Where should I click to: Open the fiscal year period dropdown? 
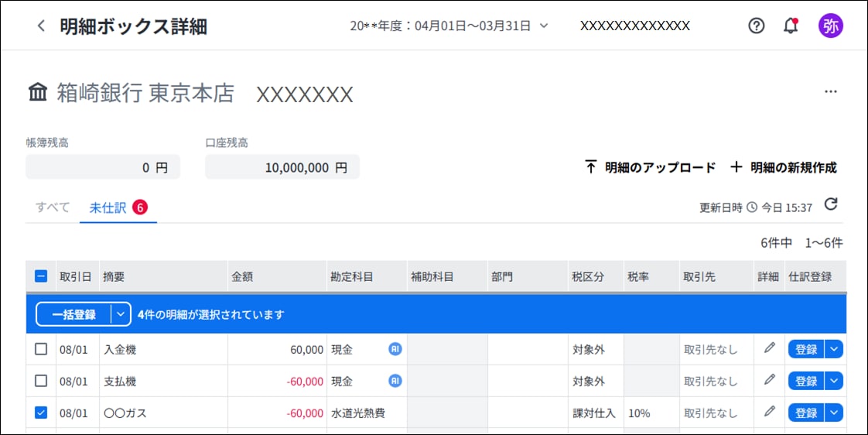(x=449, y=26)
